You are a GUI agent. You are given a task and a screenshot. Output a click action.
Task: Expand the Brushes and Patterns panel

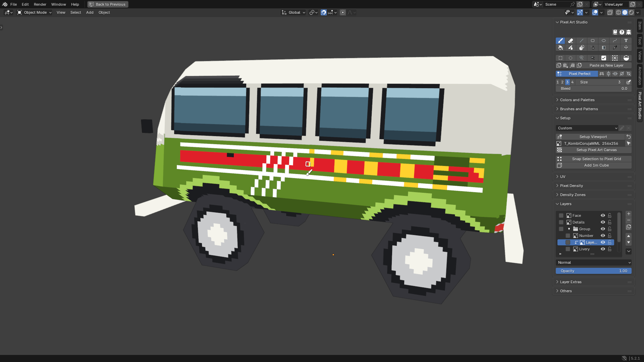[x=594, y=109]
